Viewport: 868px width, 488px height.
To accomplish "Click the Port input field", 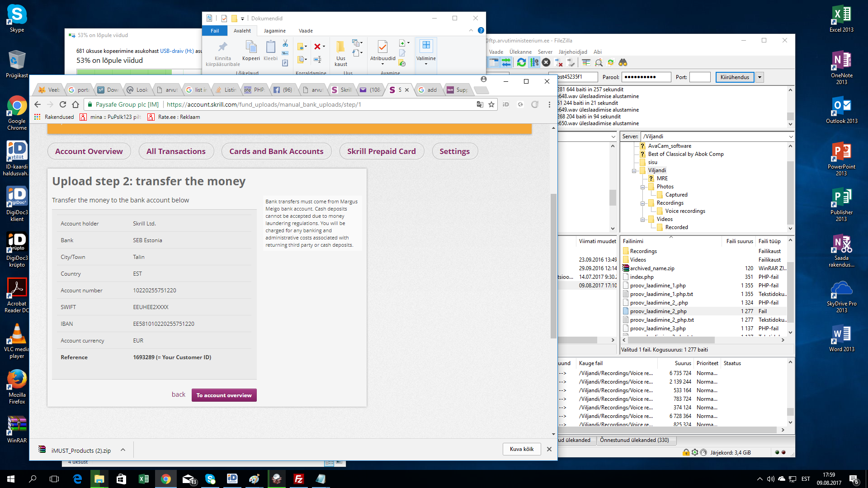I will click(x=700, y=77).
